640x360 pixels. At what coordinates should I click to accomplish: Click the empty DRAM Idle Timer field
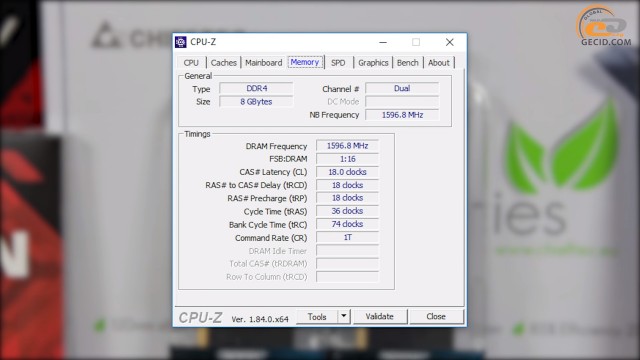point(347,251)
